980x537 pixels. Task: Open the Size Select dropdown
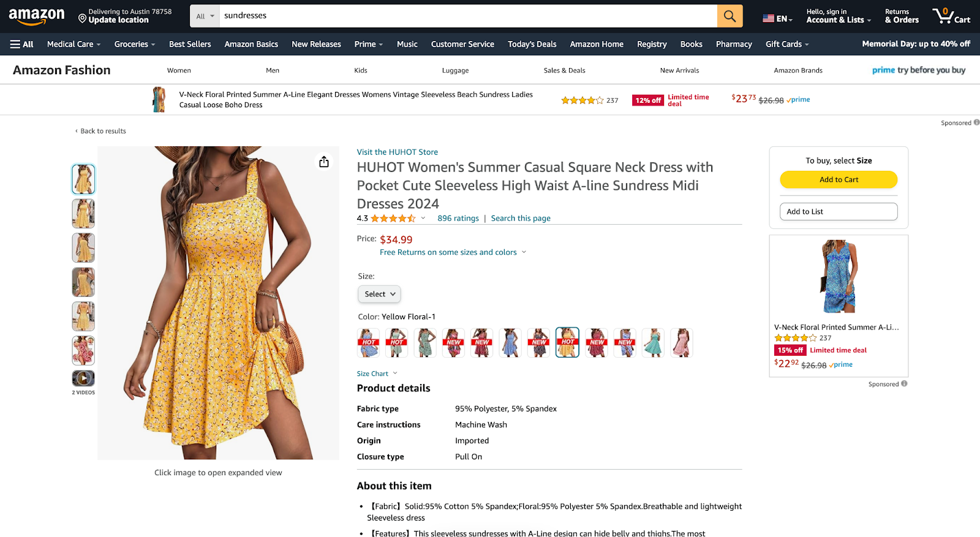point(379,294)
